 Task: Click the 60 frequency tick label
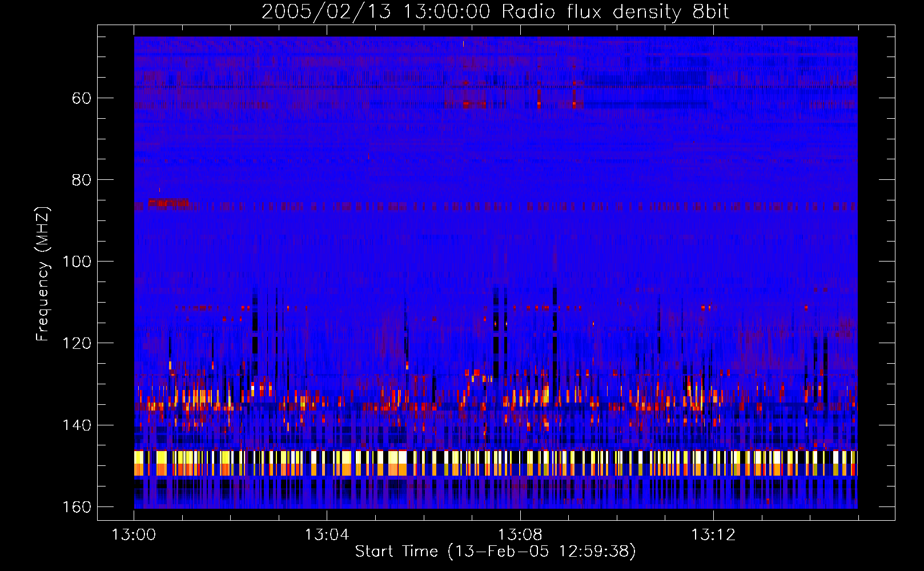(82, 98)
